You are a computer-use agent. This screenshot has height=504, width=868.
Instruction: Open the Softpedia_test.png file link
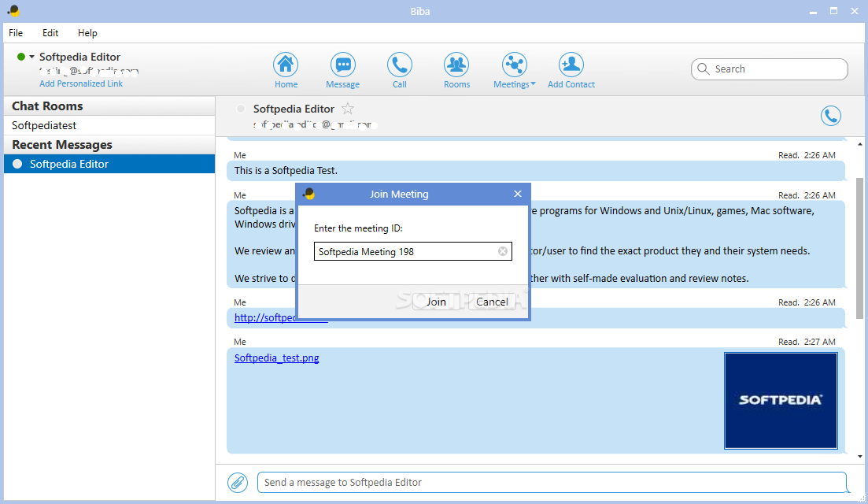pos(276,358)
